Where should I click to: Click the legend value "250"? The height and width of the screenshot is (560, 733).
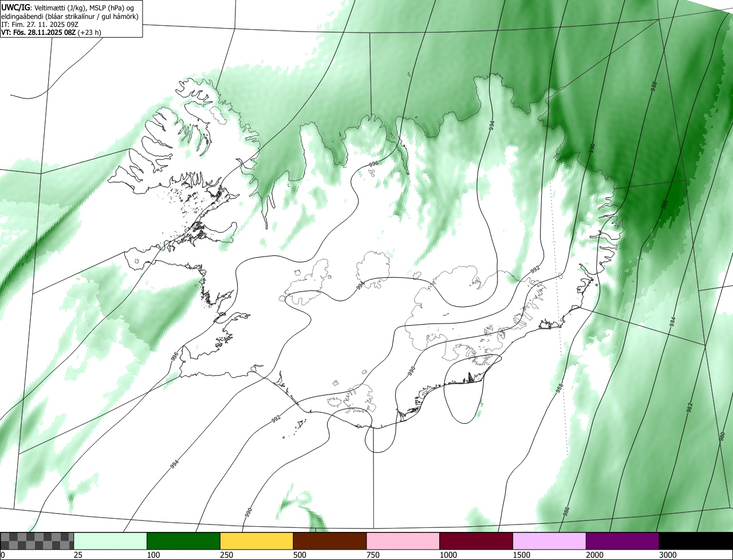pyautogui.click(x=226, y=555)
